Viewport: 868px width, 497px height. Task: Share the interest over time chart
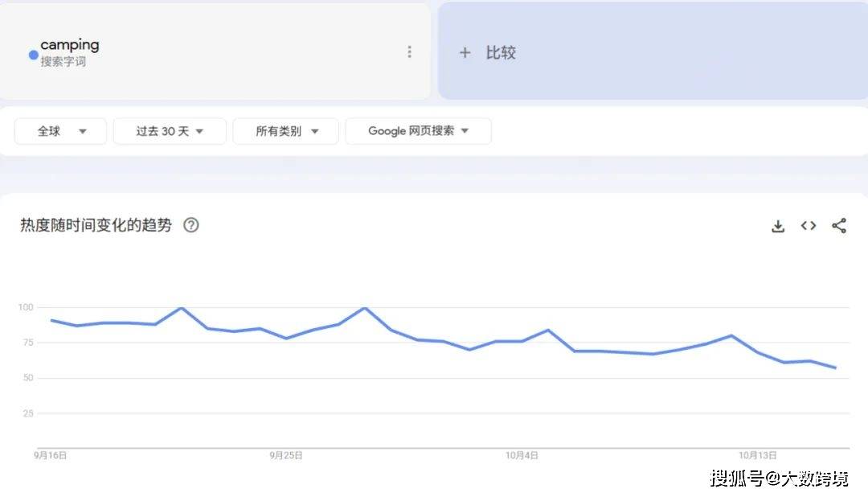coord(839,226)
